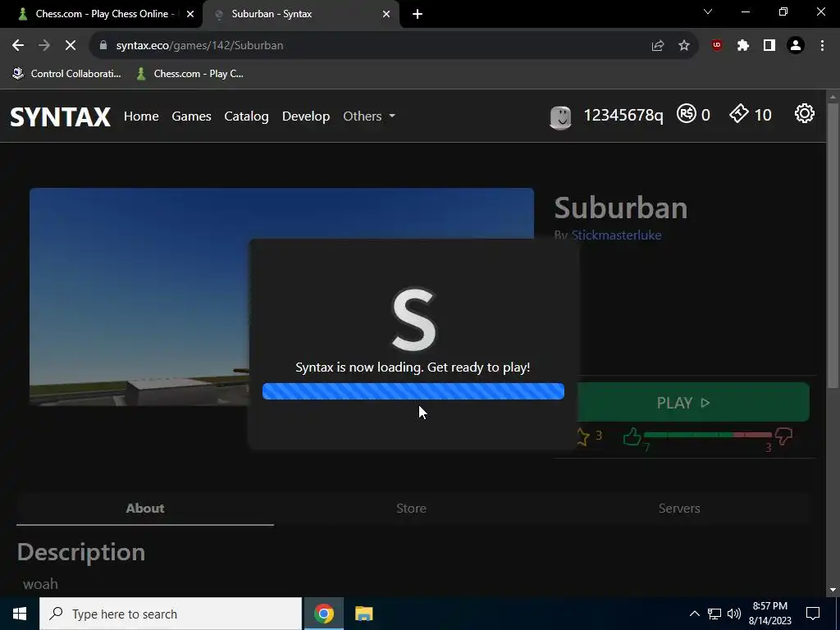This screenshot has width=840, height=630.
Task: Open a new browser tab
Action: [x=418, y=14]
